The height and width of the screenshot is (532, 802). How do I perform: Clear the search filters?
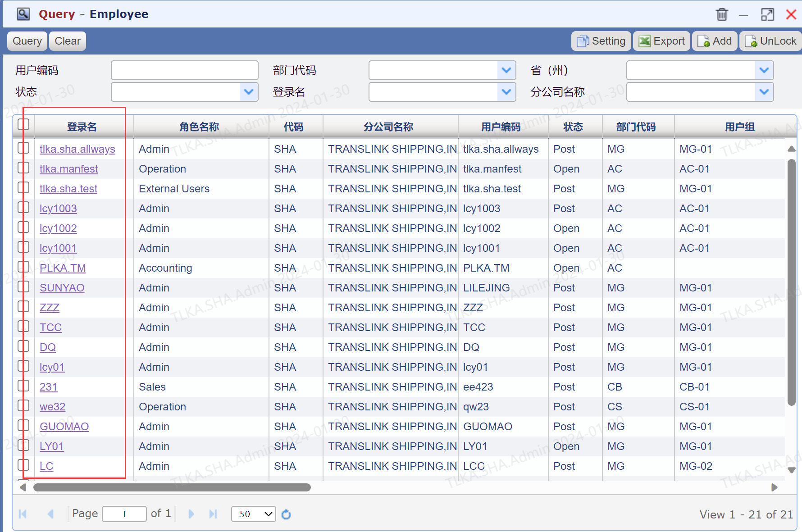[68, 41]
